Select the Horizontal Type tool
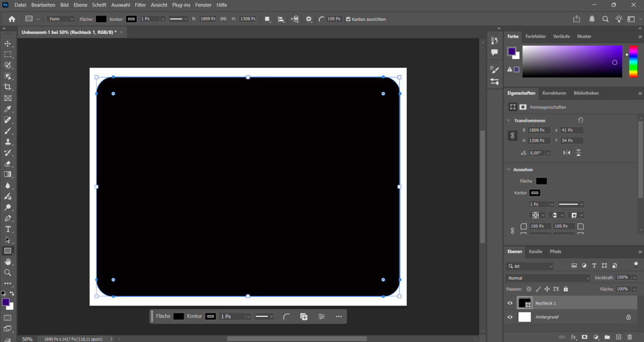Screen dimensions: 644x342 click(x=8, y=228)
